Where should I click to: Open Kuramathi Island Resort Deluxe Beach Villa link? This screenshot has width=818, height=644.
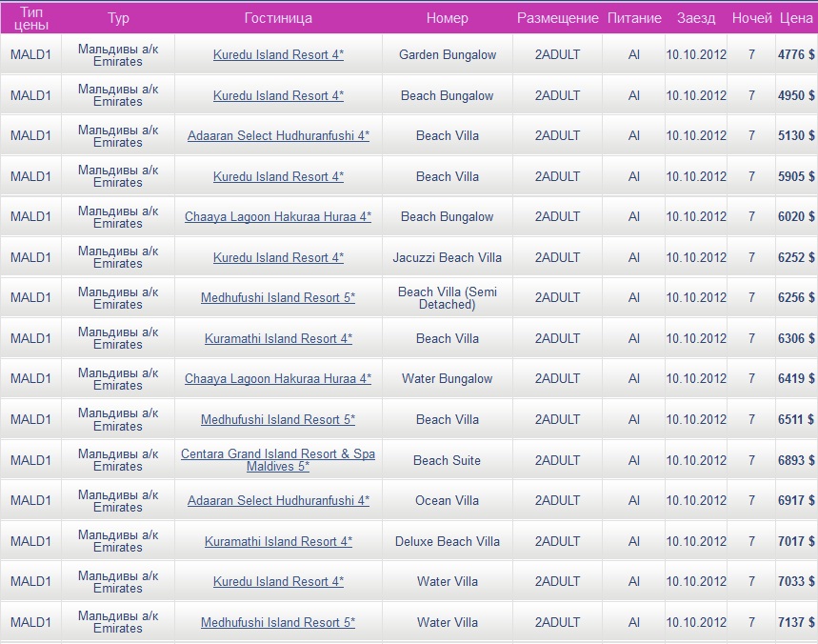tap(278, 541)
